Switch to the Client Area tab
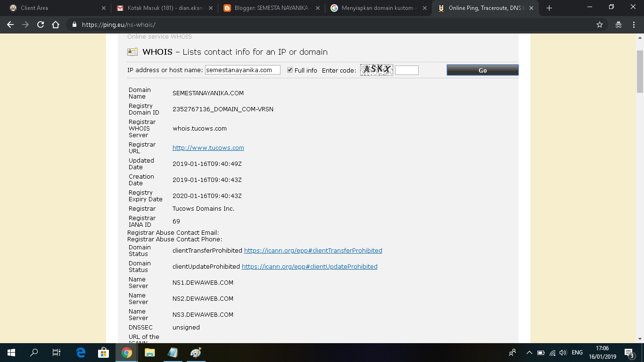This screenshot has width=644, height=362. [57, 8]
